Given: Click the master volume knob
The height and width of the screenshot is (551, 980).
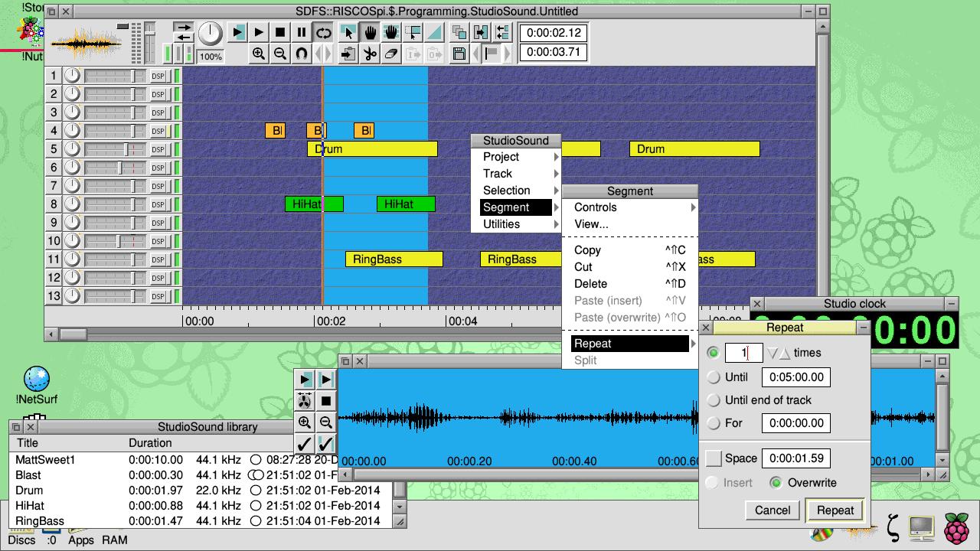Looking at the screenshot, I should pyautogui.click(x=210, y=34).
